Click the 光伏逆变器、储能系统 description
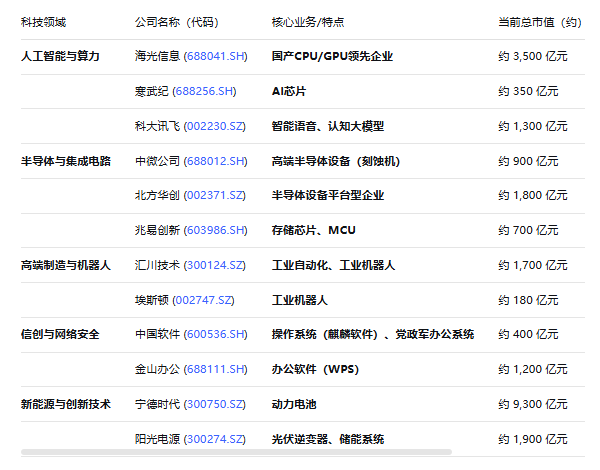 coord(328,439)
